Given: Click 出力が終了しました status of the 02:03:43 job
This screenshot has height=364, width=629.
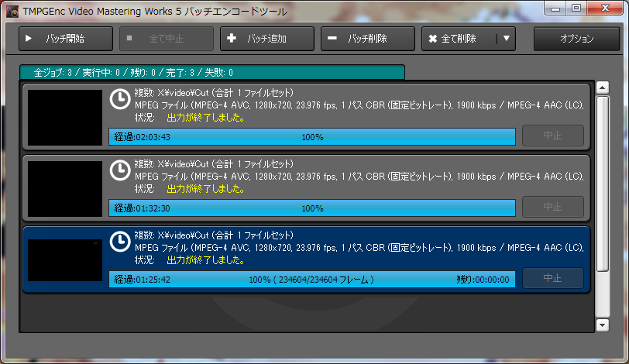Looking at the screenshot, I should point(206,118).
